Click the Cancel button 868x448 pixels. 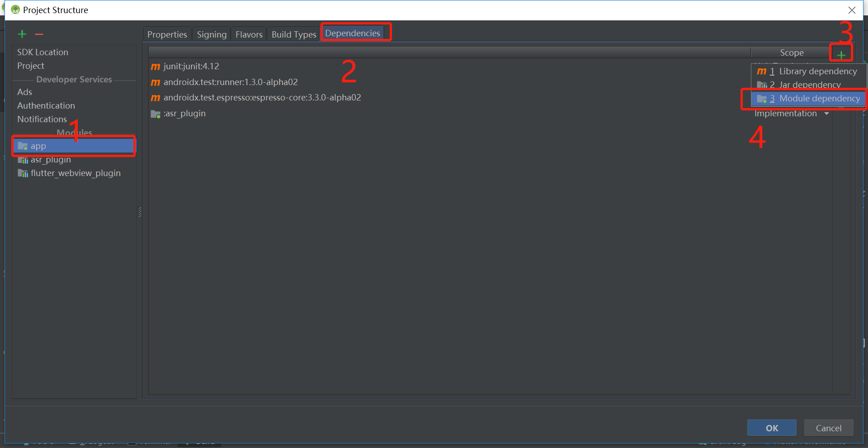tap(829, 428)
